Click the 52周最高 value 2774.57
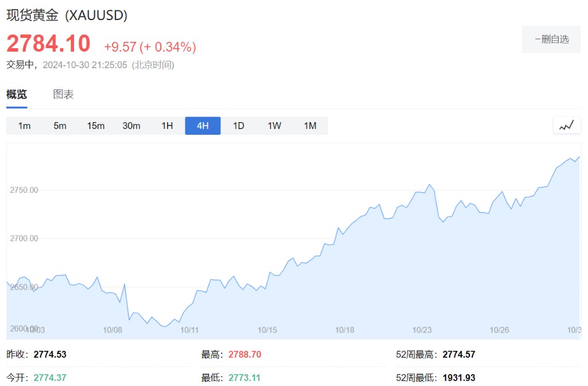 459,354
